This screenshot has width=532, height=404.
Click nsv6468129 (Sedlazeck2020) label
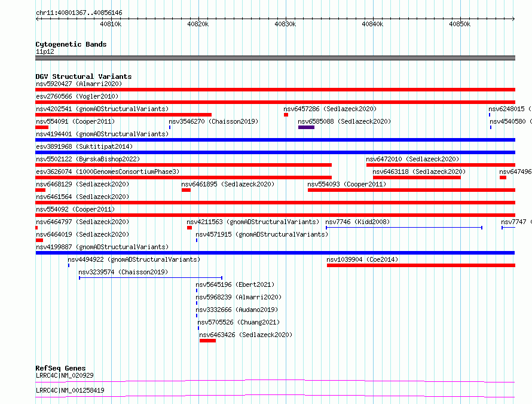click(x=82, y=184)
